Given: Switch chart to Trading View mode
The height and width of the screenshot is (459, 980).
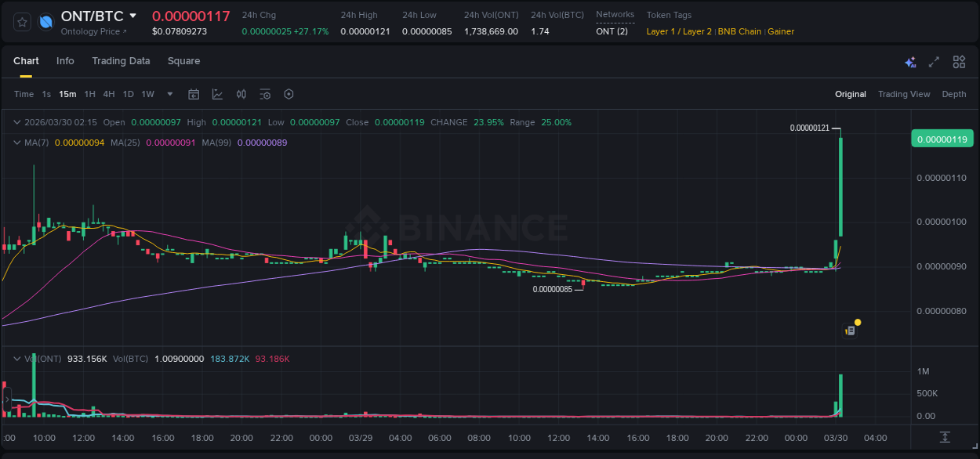Looking at the screenshot, I should click(x=904, y=94).
